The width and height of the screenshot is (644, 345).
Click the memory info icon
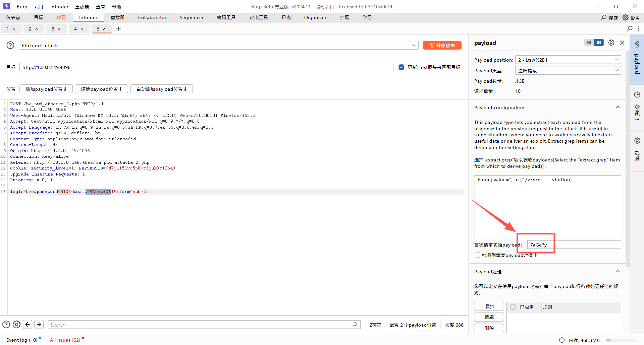pos(562,340)
